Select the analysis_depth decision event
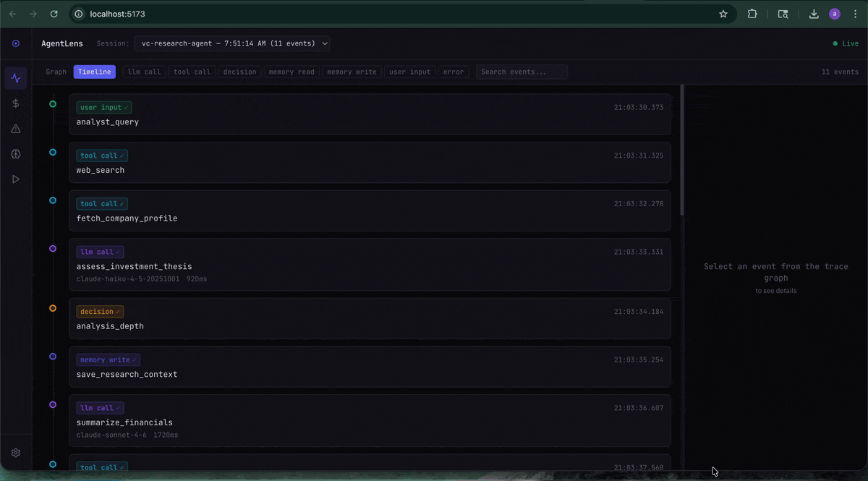 pos(370,318)
